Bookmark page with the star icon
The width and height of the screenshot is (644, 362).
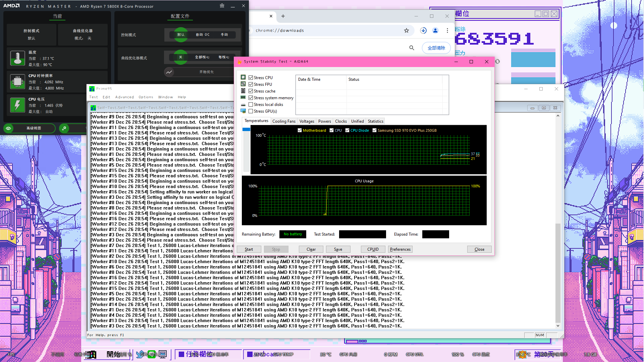(x=407, y=31)
